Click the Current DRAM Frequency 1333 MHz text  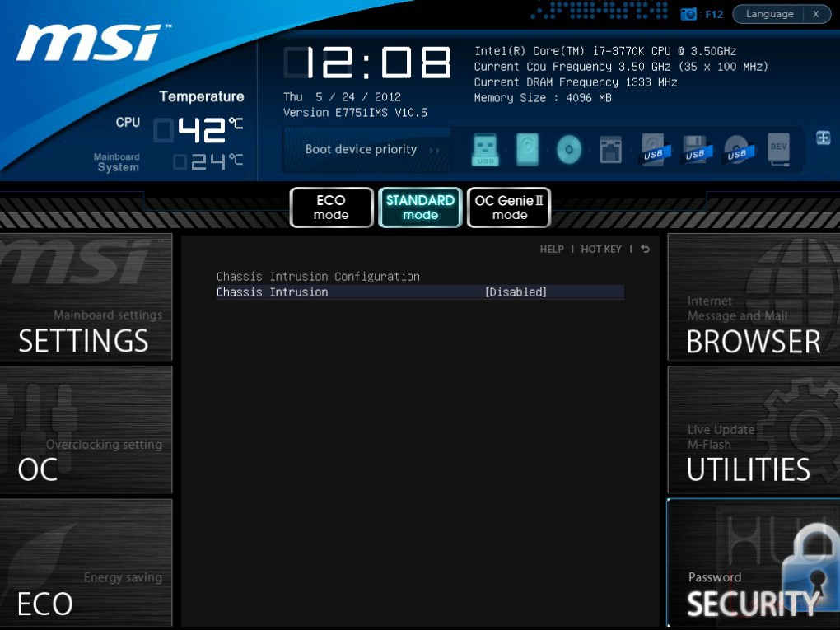[x=576, y=82]
